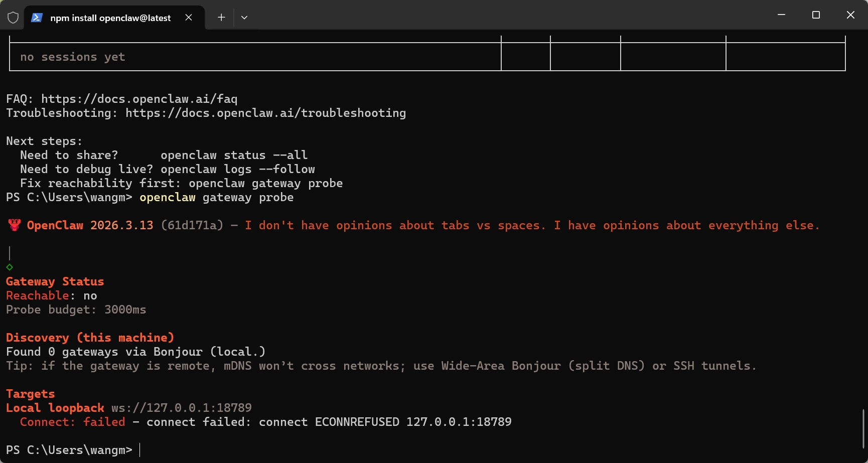868x463 pixels.
Task: Maximize the terminal window
Action: (x=816, y=15)
